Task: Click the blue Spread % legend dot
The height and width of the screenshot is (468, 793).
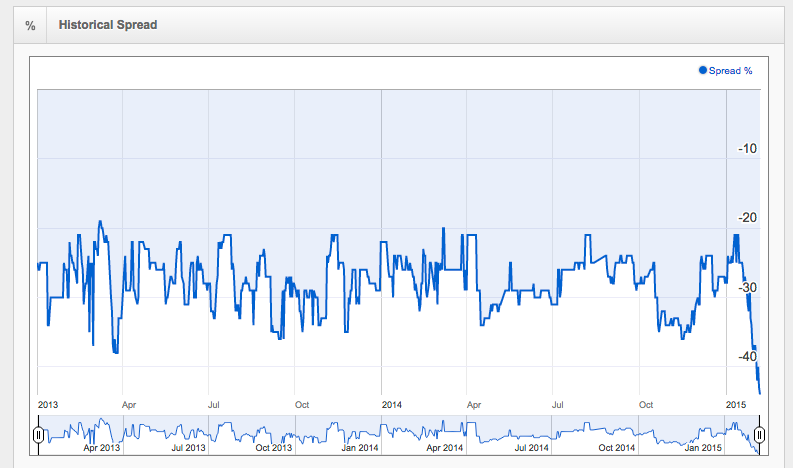Action: pyautogui.click(x=702, y=70)
